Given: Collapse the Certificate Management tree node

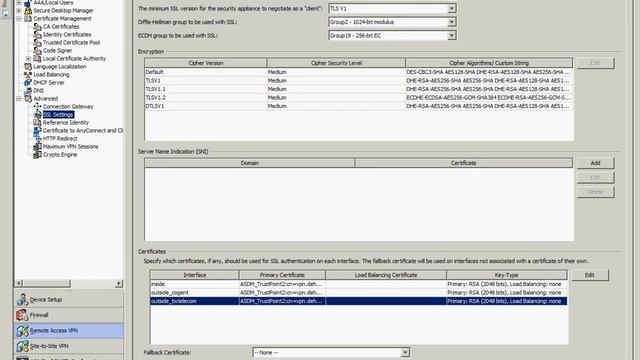Looking at the screenshot, I should click(x=19, y=18).
